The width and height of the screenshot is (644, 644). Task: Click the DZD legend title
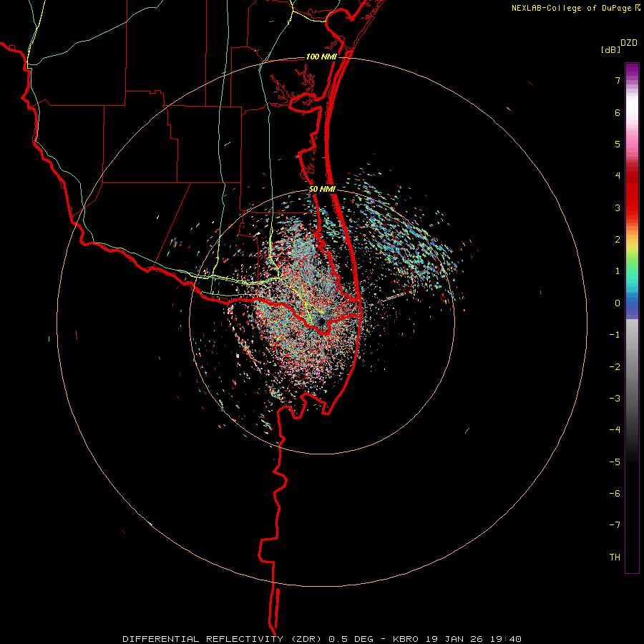pyautogui.click(x=628, y=43)
